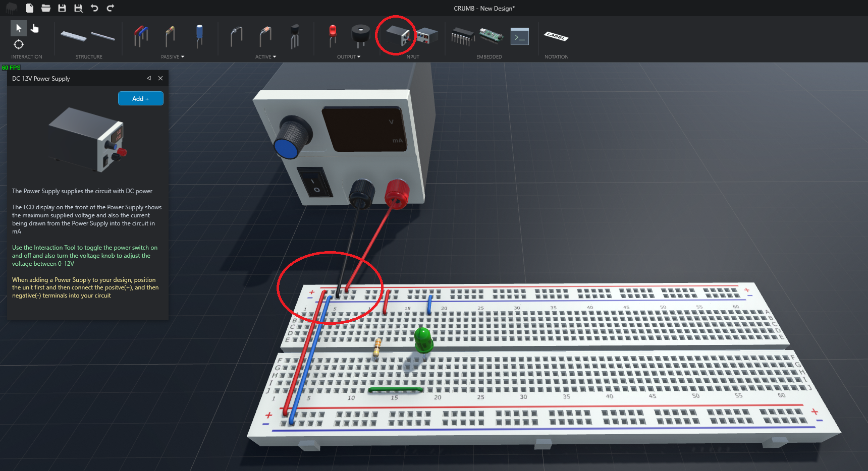Open an existing design from folder
Viewport: 868px width, 471px height.
click(46, 8)
